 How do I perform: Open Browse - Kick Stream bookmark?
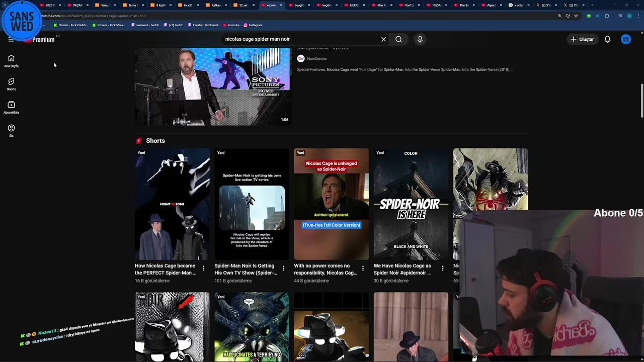[108, 25]
